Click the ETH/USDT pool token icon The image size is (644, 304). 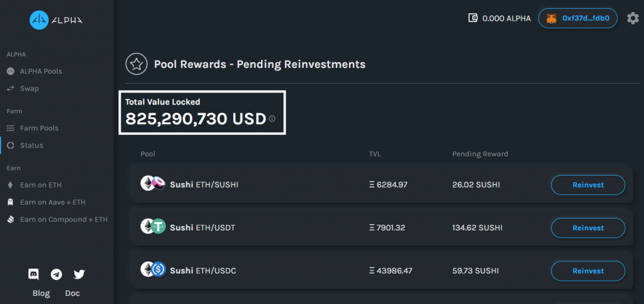(x=153, y=227)
